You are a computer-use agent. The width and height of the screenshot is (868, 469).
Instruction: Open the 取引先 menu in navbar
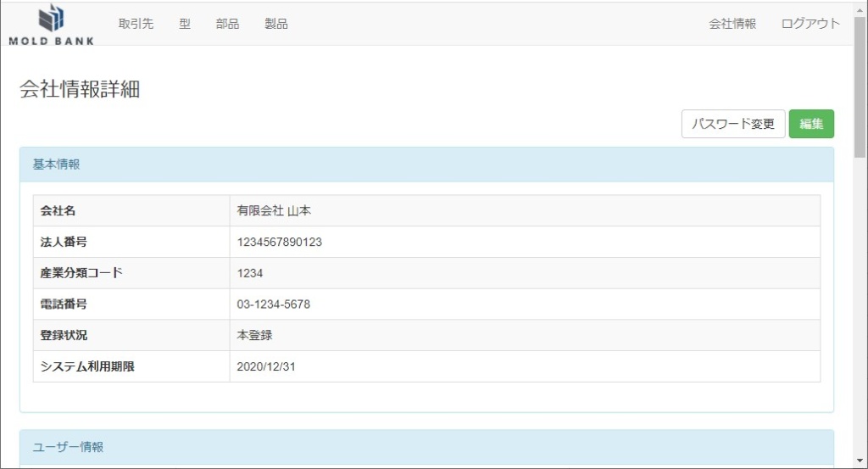136,24
